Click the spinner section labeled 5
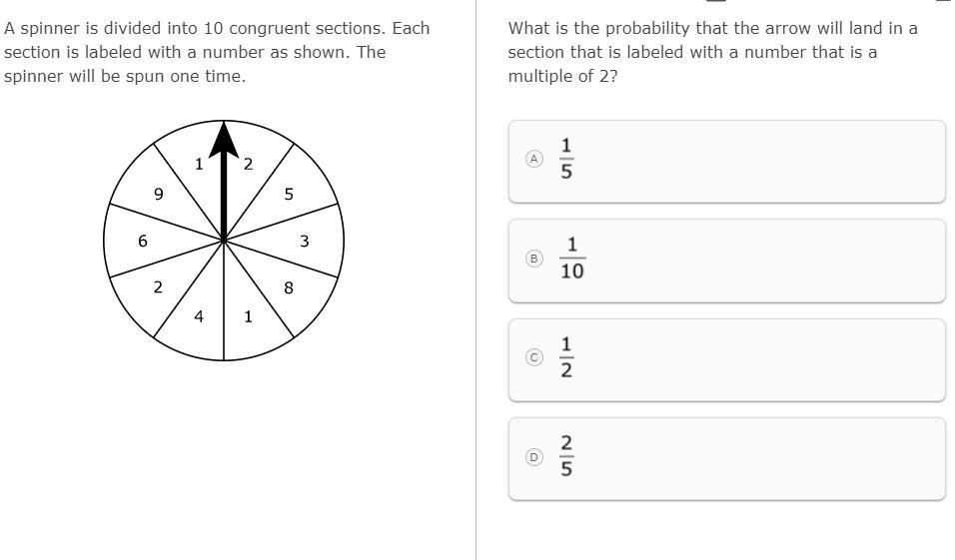The image size is (955, 560). (x=289, y=194)
